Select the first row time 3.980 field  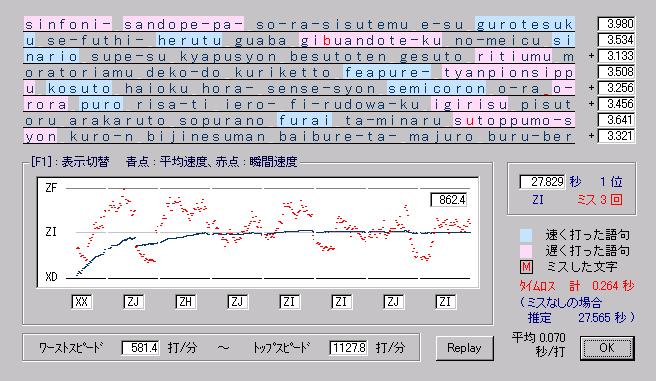616,24
